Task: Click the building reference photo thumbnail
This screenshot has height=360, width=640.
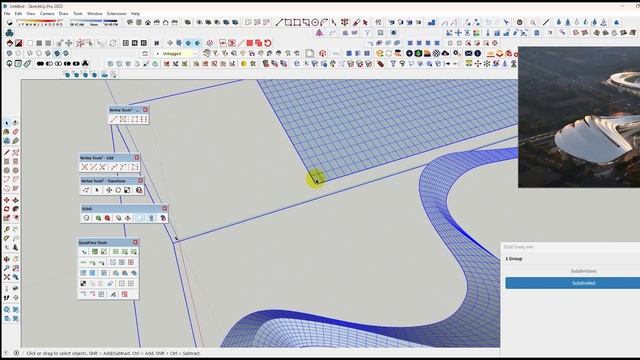Action: 579,117
